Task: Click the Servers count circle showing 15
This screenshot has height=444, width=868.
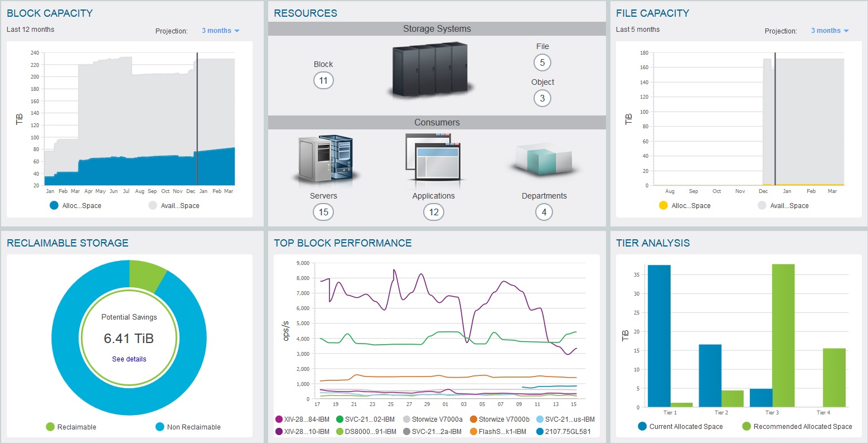Action: [323, 212]
